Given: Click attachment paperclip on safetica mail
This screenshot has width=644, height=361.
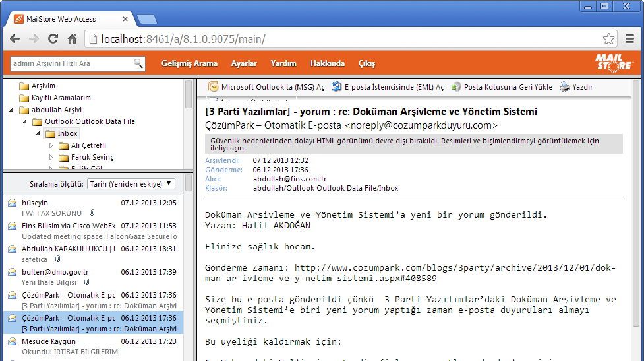Looking at the screenshot, I should pyautogui.click(x=58, y=259).
